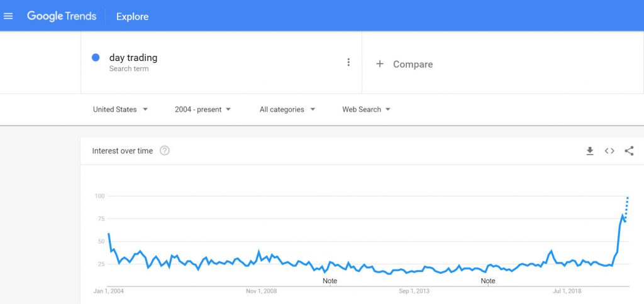
Task: Open the Interest over time help icon
Action: (x=165, y=151)
